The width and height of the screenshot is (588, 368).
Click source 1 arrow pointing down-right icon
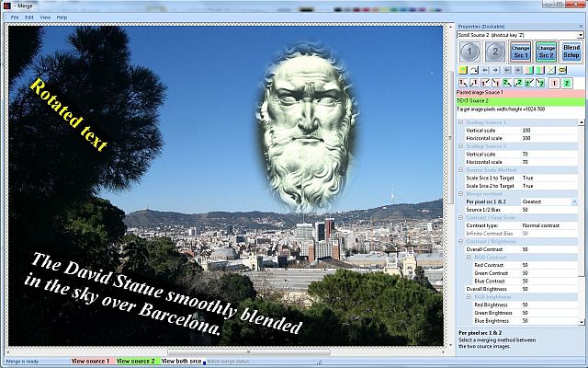click(463, 83)
